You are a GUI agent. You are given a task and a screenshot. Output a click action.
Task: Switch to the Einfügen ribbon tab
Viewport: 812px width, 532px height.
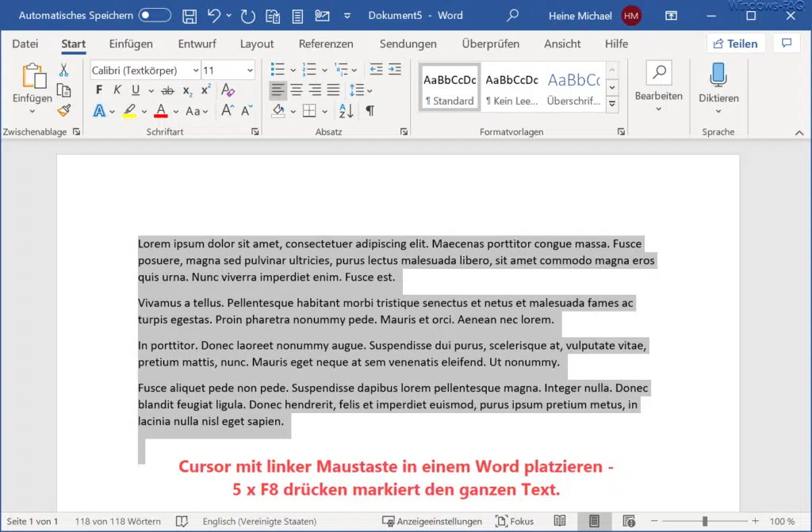click(x=130, y=44)
